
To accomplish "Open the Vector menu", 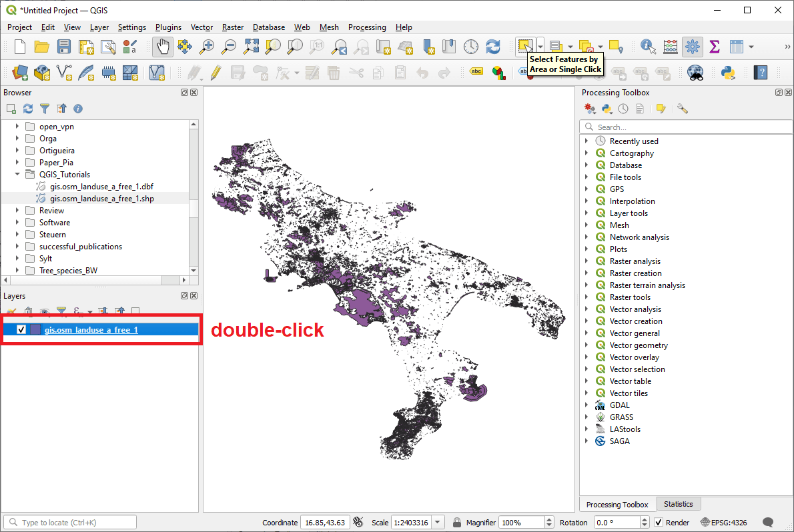I will point(202,27).
